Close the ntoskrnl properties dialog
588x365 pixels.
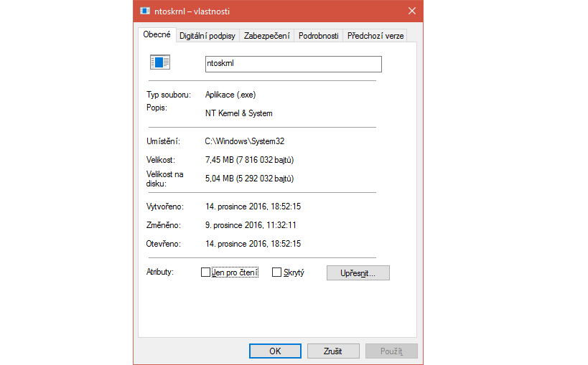412,11
